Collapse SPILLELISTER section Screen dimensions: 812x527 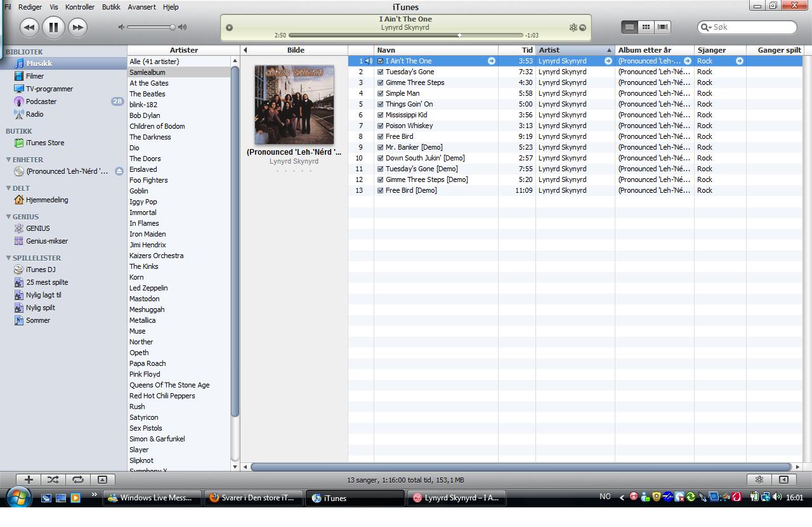tap(9, 258)
